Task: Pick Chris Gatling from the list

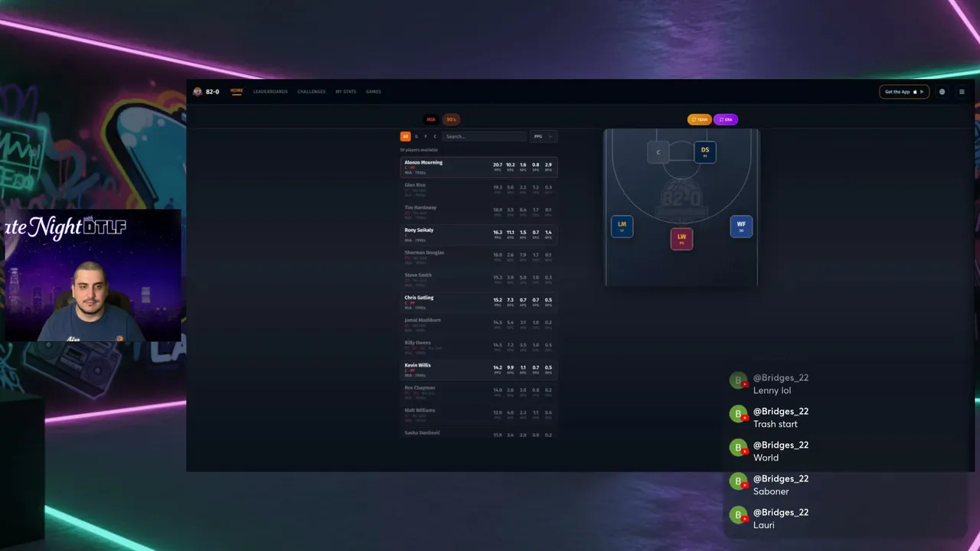Action: tap(479, 302)
